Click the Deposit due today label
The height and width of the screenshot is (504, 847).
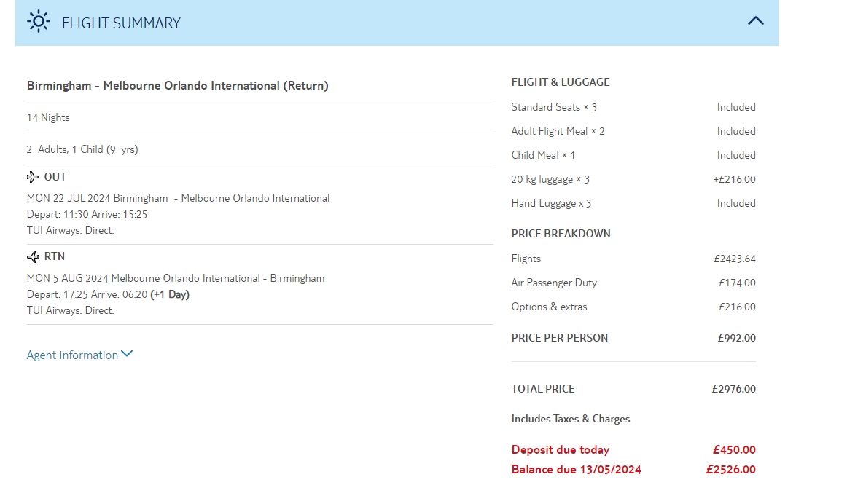tap(561, 450)
